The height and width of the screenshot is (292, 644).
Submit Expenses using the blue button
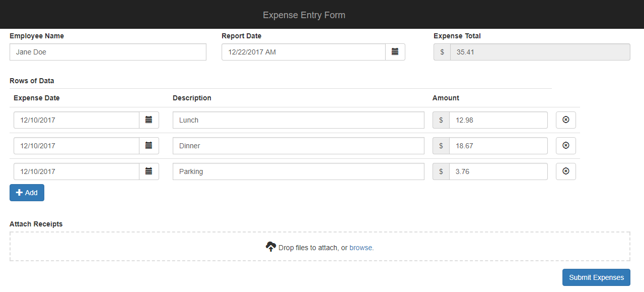[x=596, y=277]
